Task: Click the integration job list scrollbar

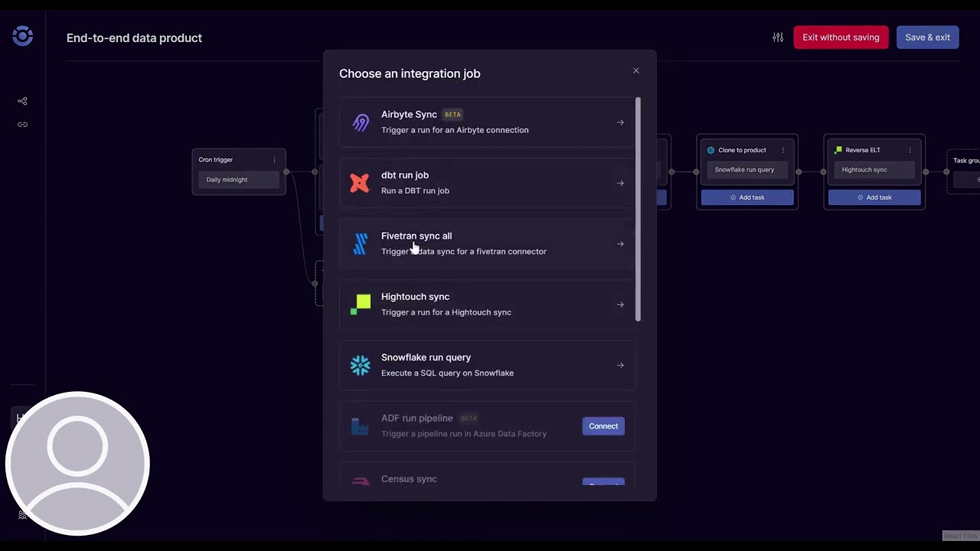Action: click(x=638, y=210)
